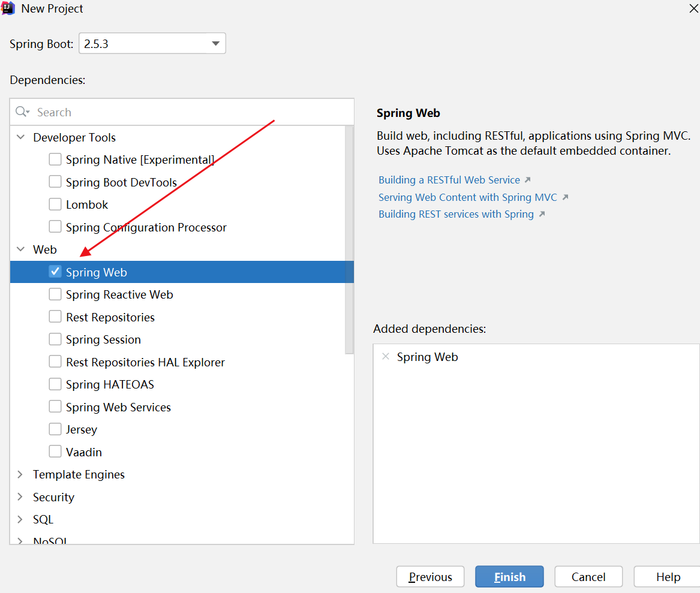Collapse the Developer Tools group
The height and width of the screenshot is (593, 700).
click(21, 137)
